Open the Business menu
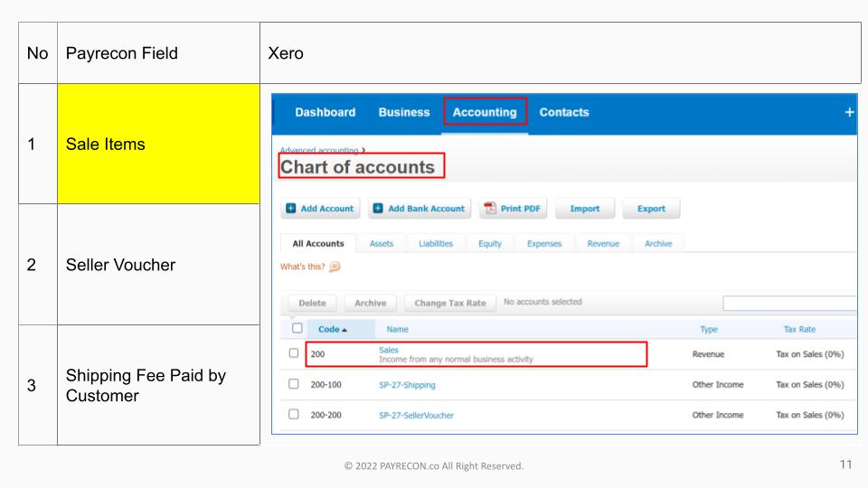The height and width of the screenshot is (488, 868). point(404,112)
